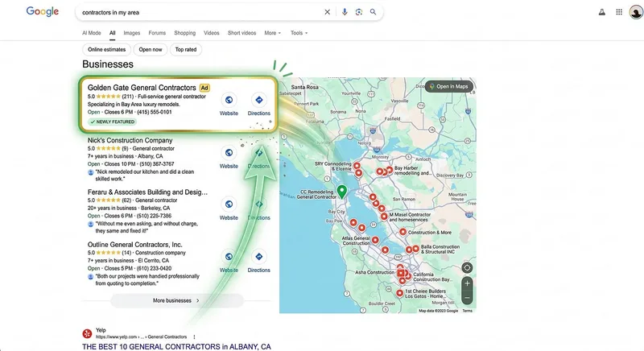Click the Newly Featured badge
Screen dimensions: 644x351
pos(113,122)
